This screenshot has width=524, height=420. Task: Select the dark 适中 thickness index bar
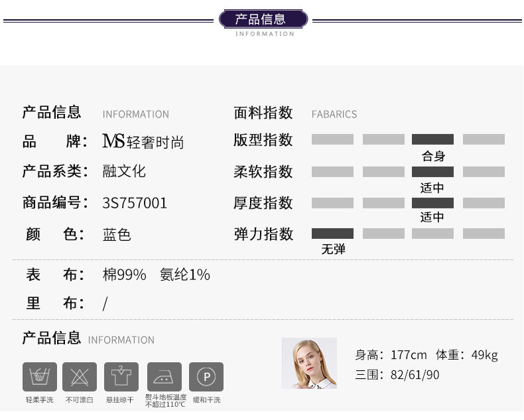coord(432,203)
